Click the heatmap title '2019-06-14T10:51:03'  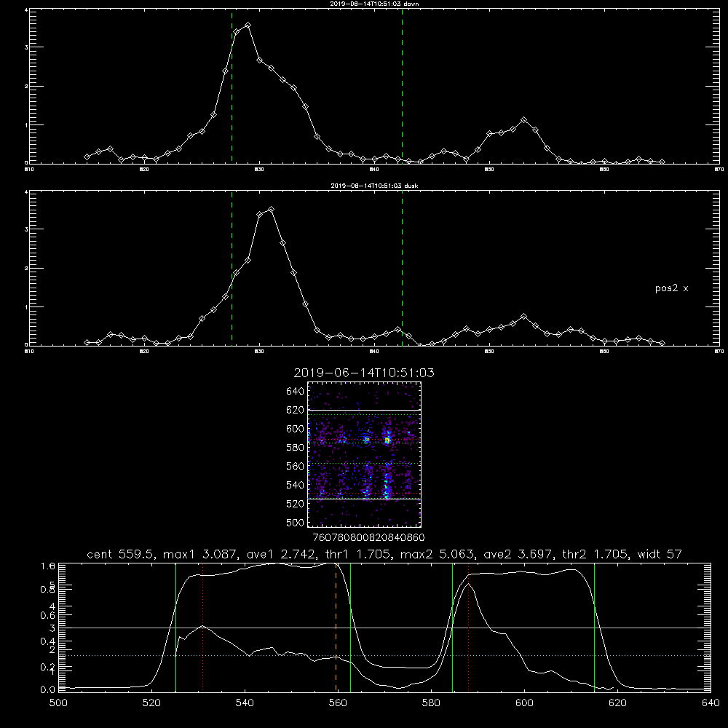364,373
